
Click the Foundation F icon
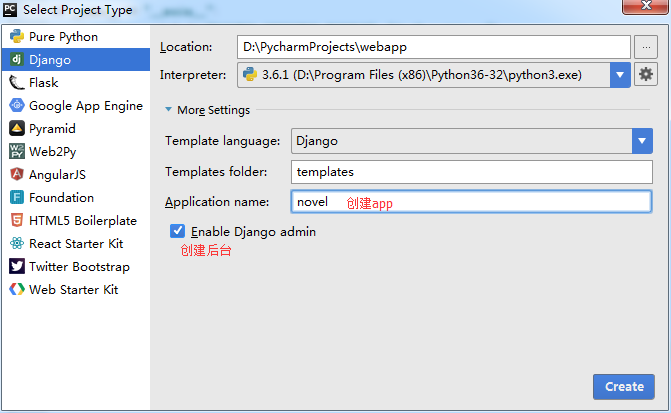17,197
